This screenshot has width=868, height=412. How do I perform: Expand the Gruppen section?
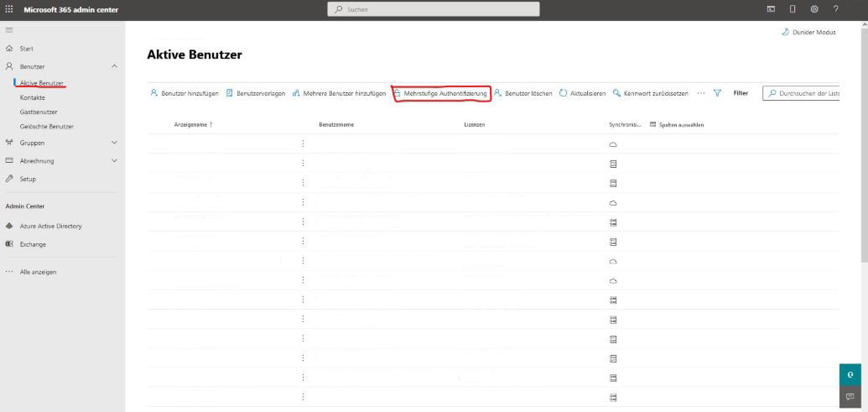[114, 143]
